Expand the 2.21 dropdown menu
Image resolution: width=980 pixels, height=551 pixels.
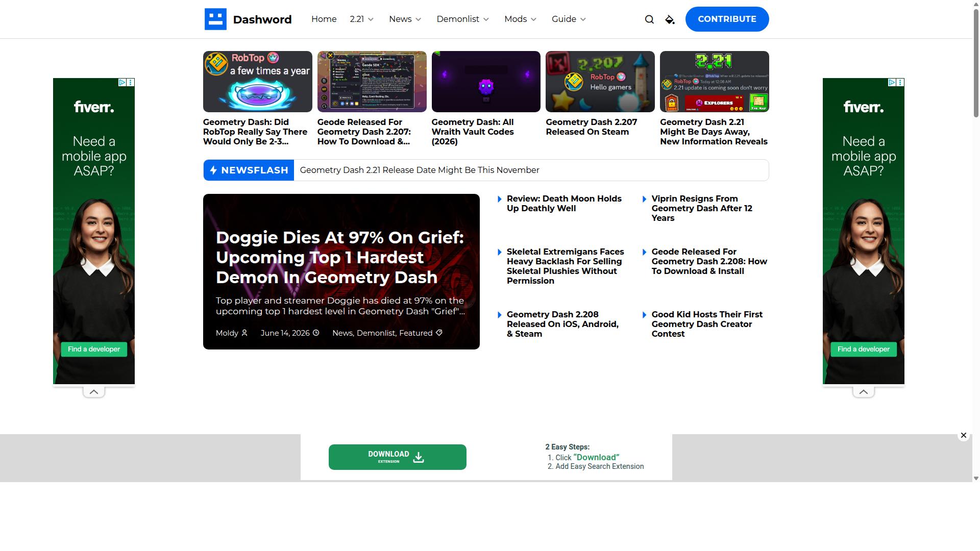coord(361,19)
